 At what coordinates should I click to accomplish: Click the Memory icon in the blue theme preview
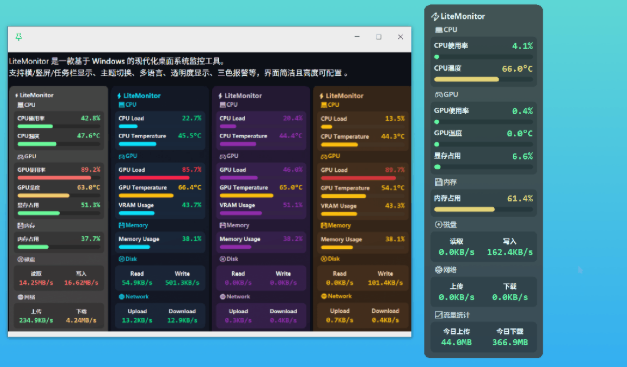121,225
